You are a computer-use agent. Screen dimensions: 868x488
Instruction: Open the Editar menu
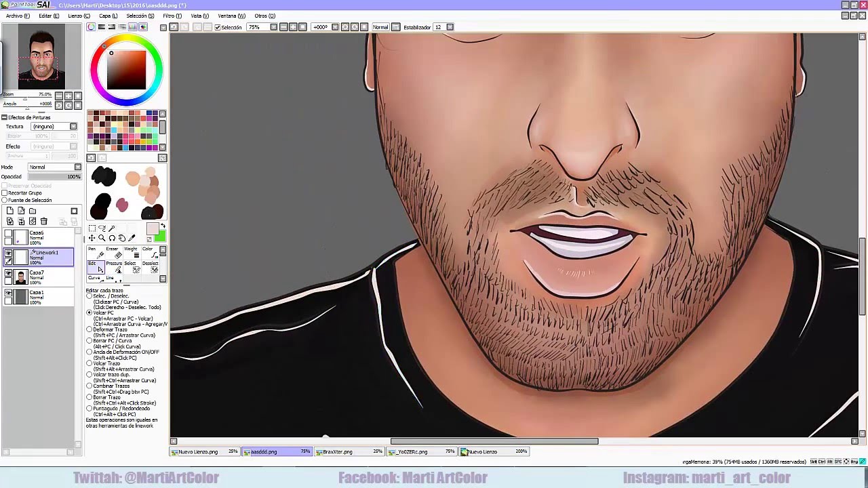[x=49, y=16]
